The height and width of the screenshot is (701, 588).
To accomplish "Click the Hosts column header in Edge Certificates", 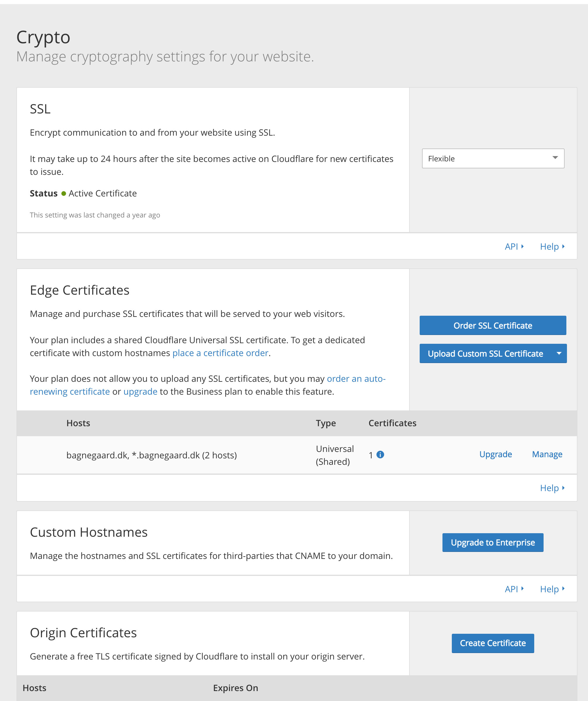I will pyautogui.click(x=78, y=423).
